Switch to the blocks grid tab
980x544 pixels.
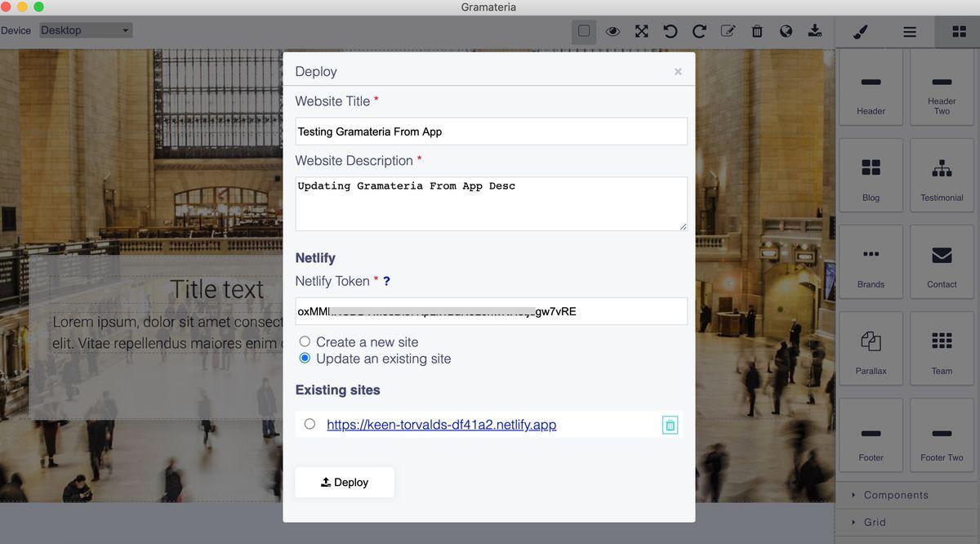(959, 32)
